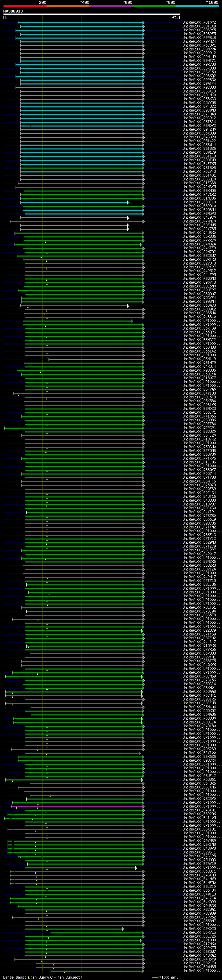Select subject label UniRef100_B7FH49
The height and width of the screenshot is (980, 222).
(x=199, y=114)
